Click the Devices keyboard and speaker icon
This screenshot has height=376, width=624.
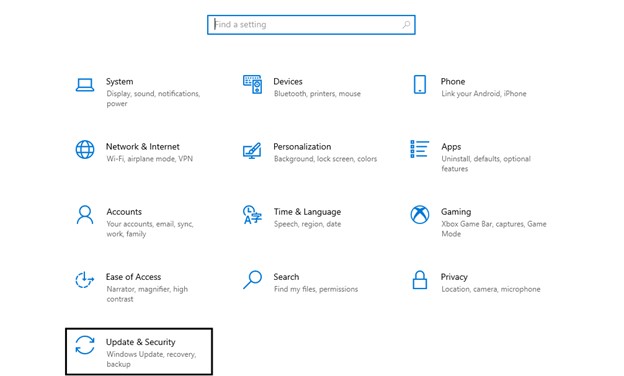[252, 84]
